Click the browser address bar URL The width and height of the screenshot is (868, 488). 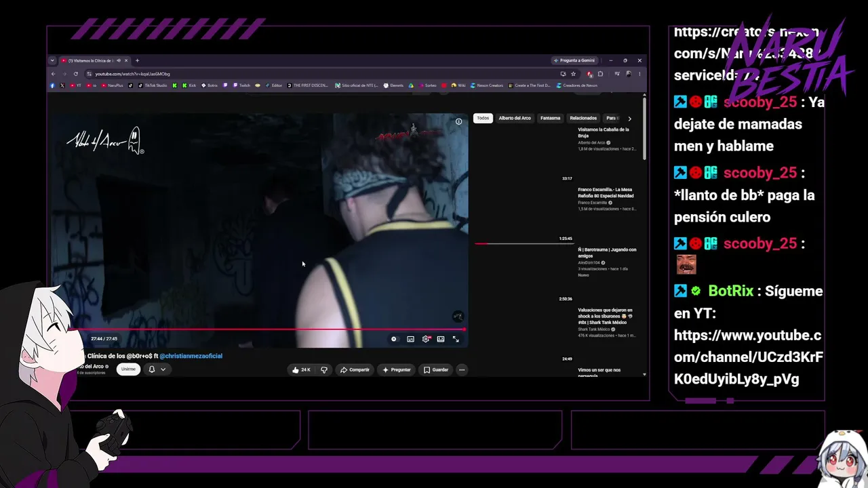132,74
